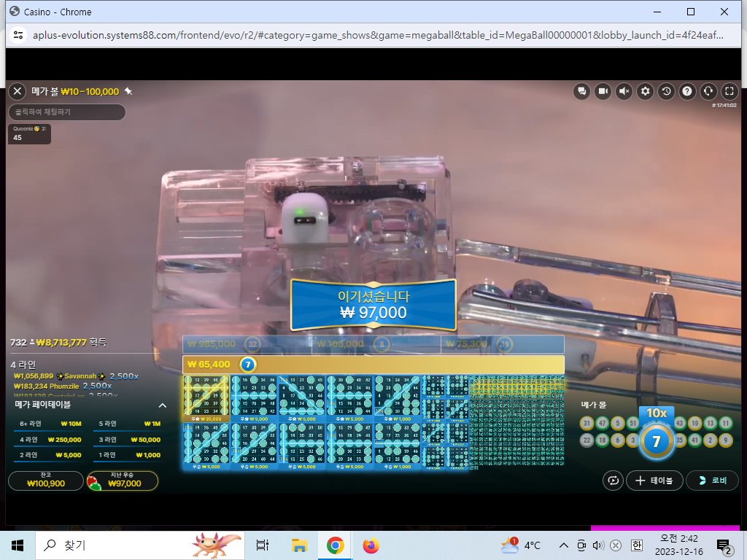
Task: Click the 6+ 라인 ₩10M paytable row
Action: coord(50,424)
